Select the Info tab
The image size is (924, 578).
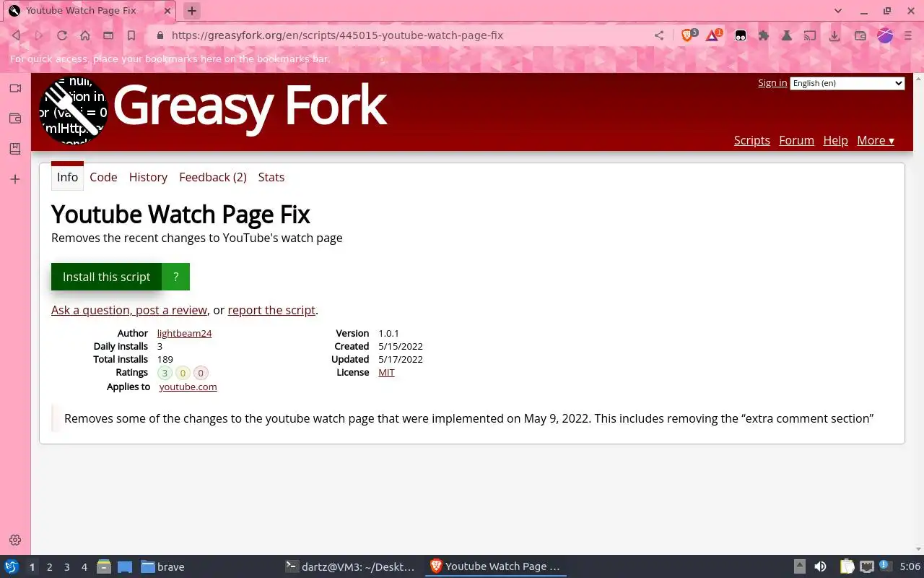pyautogui.click(x=67, y=177)
